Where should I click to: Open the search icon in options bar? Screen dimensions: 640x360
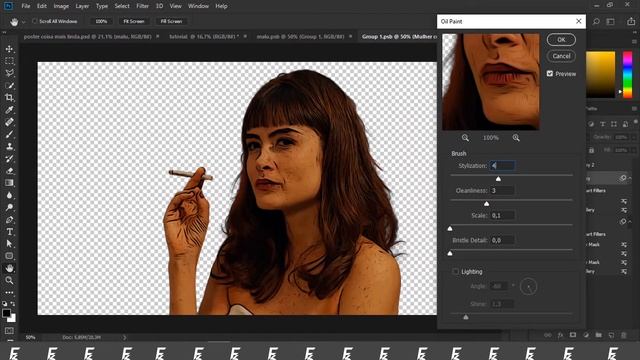click(x=596, y=22)
